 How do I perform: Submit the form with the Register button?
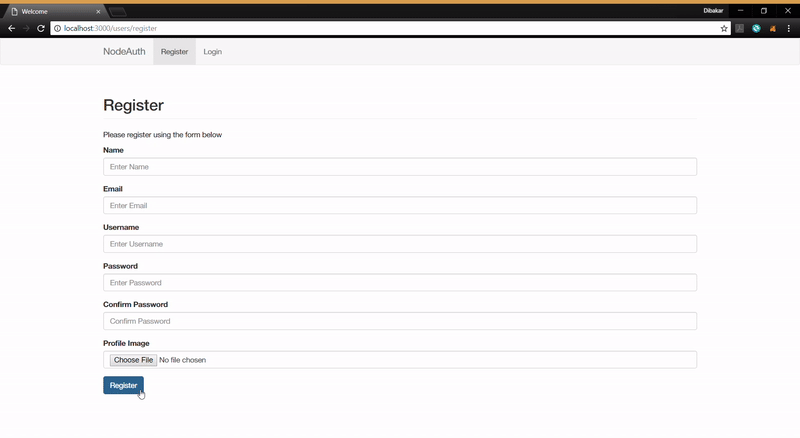(123, 385)
